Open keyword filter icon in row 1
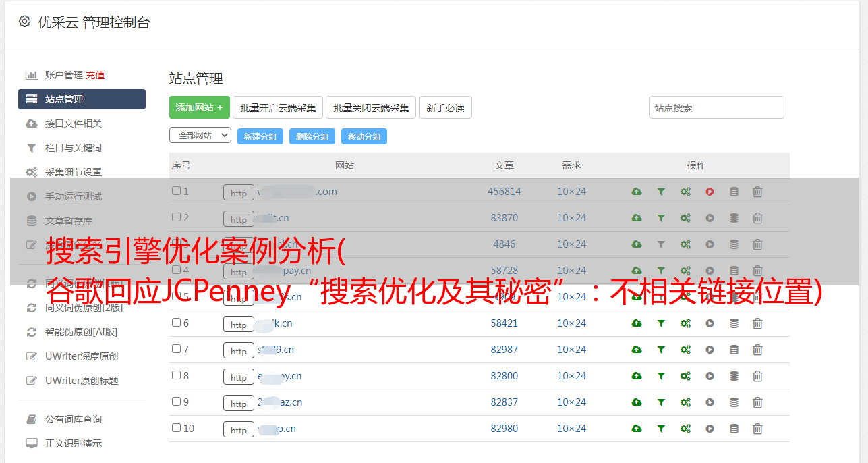The width and height of the screenshot is (868, 463). tap(661, 192)
